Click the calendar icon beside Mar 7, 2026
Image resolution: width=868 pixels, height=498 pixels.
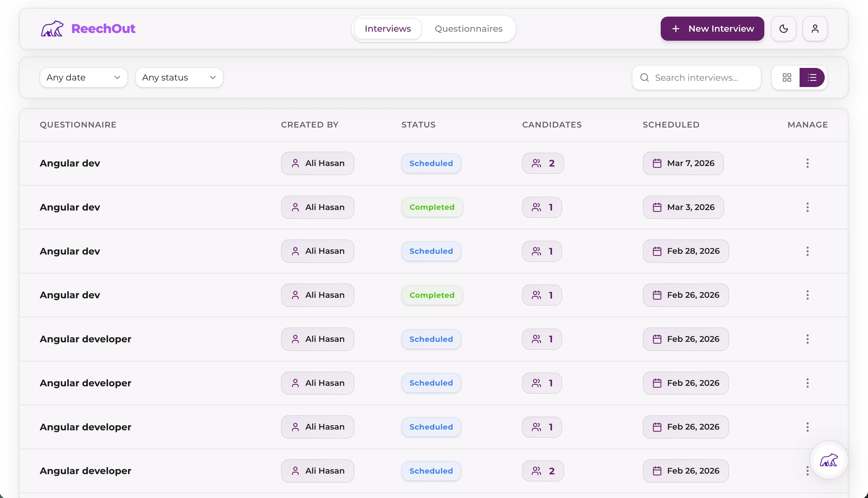[x=657, y=163]
